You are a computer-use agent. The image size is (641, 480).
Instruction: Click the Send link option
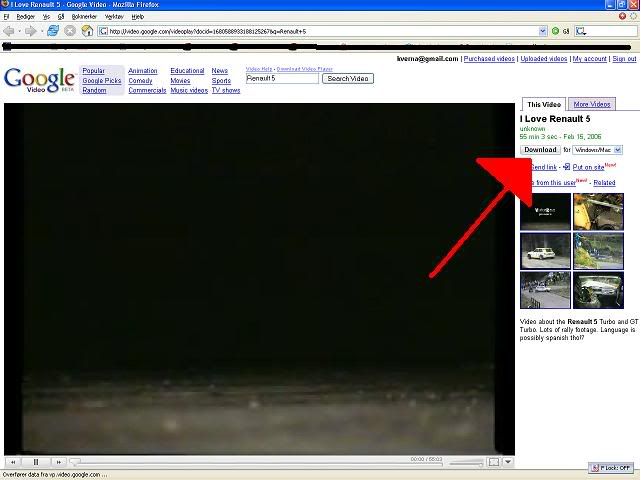(543, 167)
